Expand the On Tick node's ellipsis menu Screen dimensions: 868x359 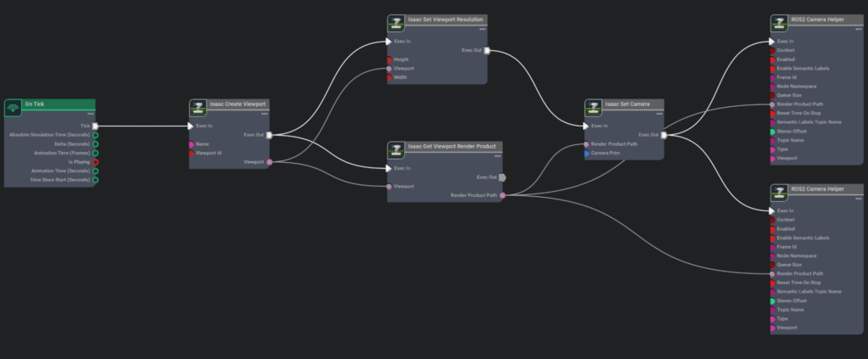click(90, 114)
